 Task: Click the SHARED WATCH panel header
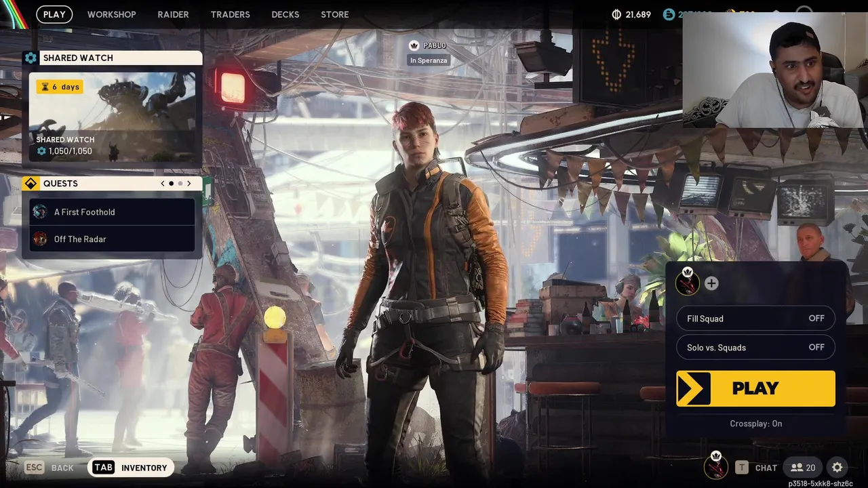[x=112, y=58]
